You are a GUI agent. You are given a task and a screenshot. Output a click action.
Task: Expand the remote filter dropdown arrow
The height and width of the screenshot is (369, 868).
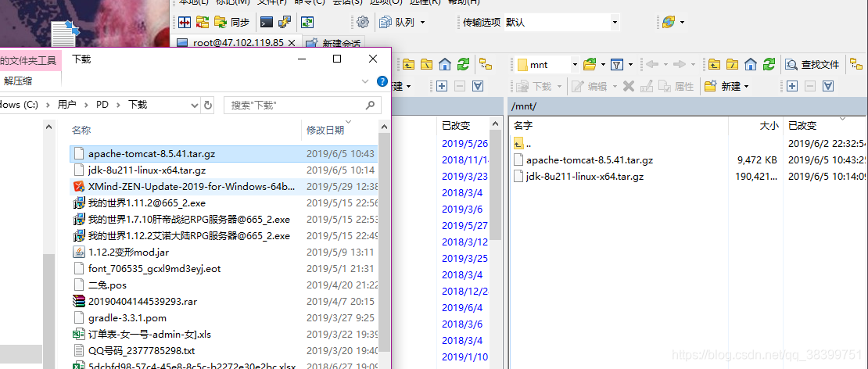pyautogui.click(x=630, y=65)
